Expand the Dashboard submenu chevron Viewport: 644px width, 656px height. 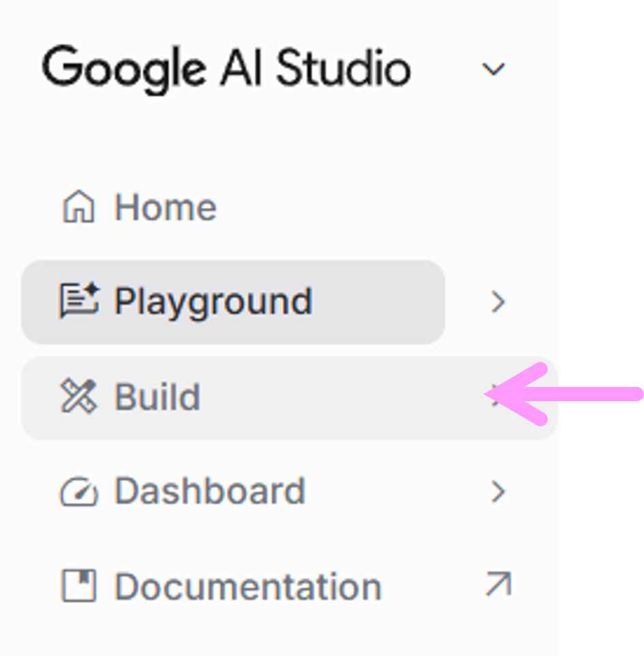coord(499,491)
